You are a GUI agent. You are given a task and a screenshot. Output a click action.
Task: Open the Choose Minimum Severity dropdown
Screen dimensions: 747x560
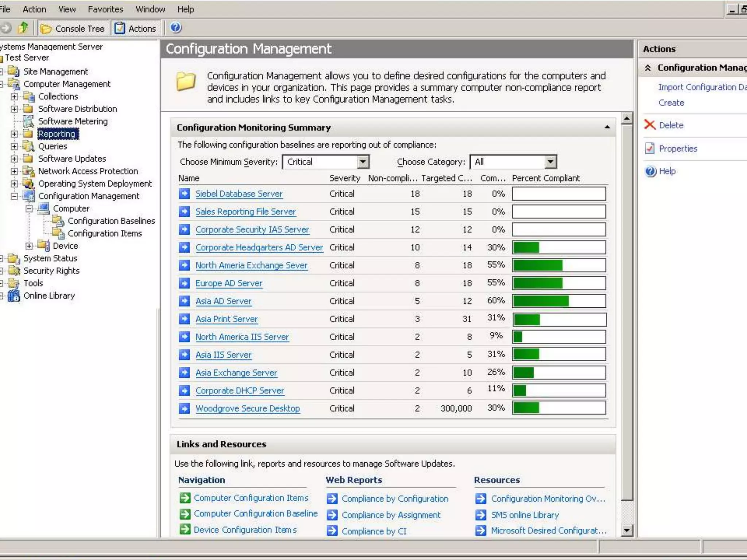363,162
